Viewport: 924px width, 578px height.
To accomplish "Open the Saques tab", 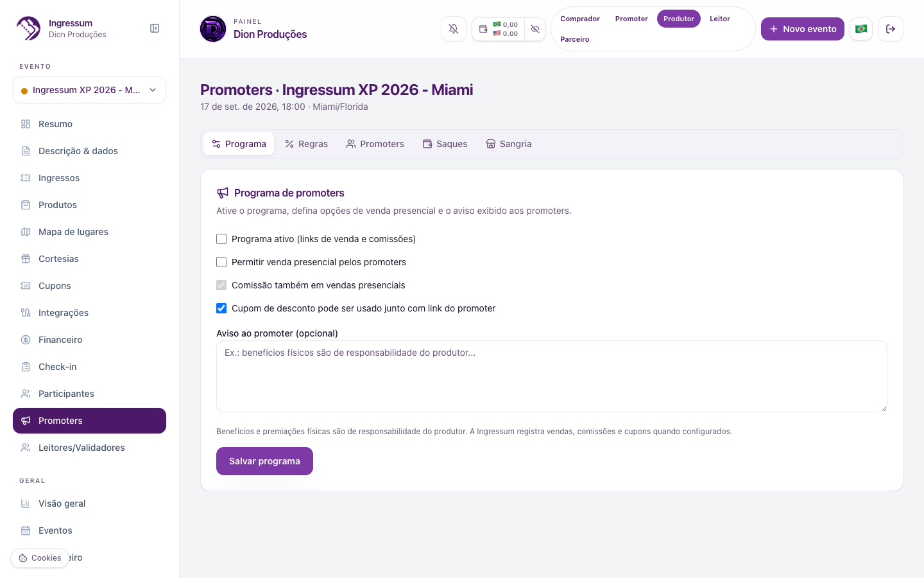I will pyautogui.click(x=445, y=144).
